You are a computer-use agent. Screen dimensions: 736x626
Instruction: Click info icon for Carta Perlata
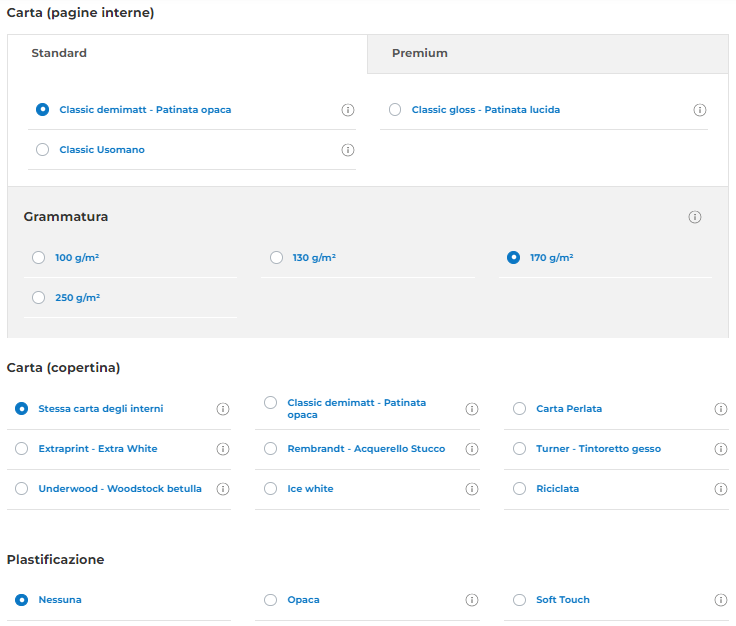pos(721,409)
